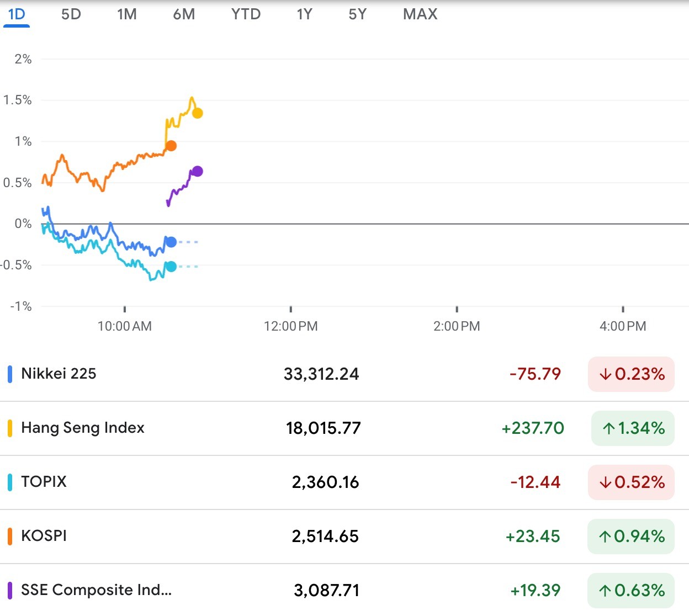This screenshot has width=689, height=616.
Task: Open the Hang Seng Index row
Action: pos(83,428)
